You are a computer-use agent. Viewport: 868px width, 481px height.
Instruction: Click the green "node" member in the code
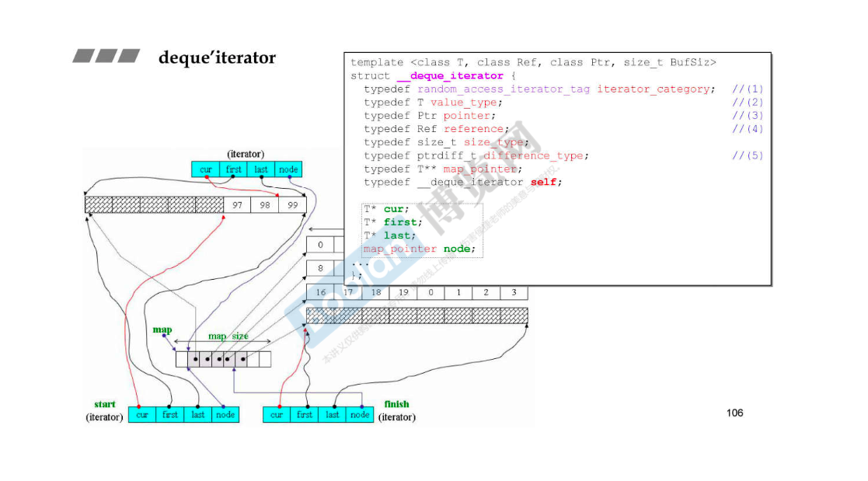(457, 249)
